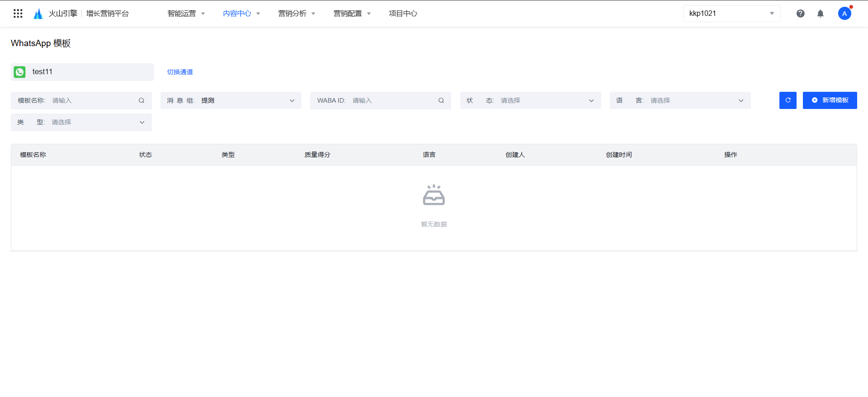Click the 切换通道 link
Image resolution: width=868 pixels, height=397 pixels.
point(180,72)
